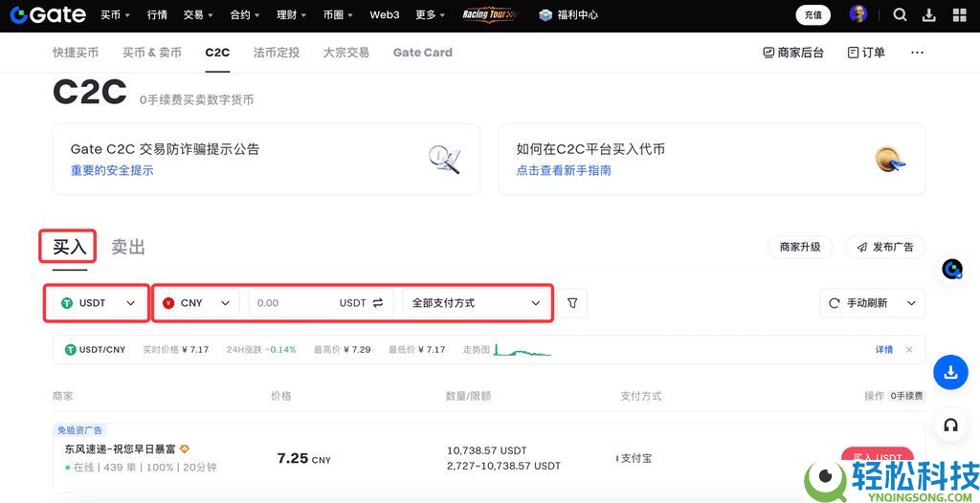Open 交易 dropdown menu
The height and width of the screenshot is (503, 980).
pyautogui.click(x=198, y=15)
